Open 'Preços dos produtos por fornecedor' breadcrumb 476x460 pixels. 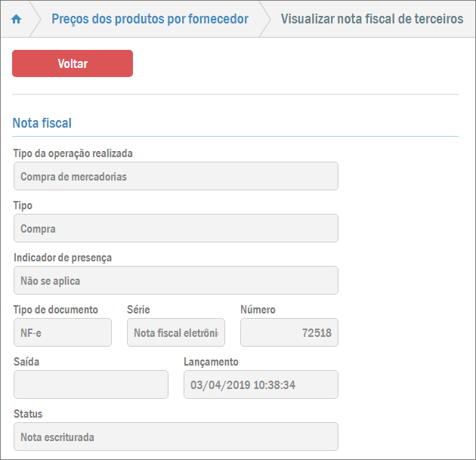150,19
